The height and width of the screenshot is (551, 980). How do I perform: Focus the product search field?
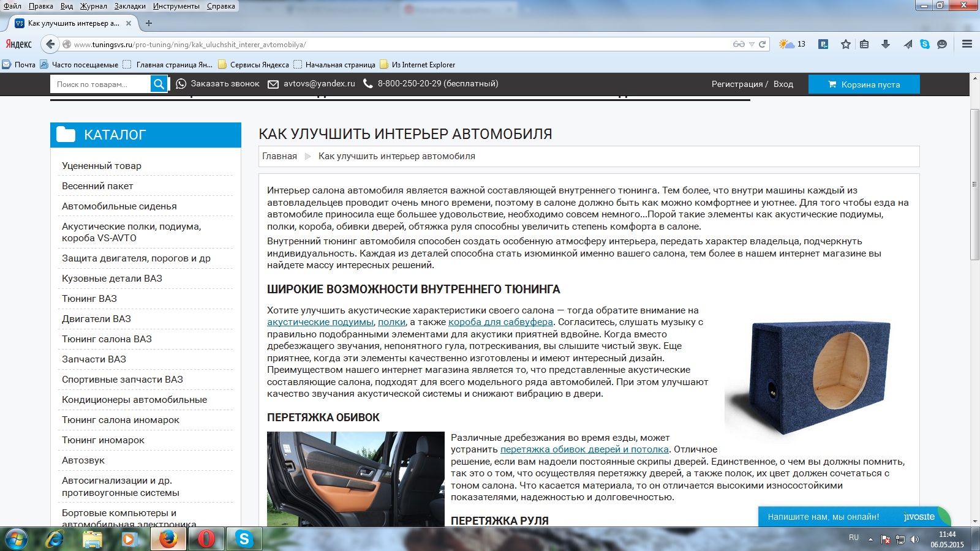pos(100,84)
